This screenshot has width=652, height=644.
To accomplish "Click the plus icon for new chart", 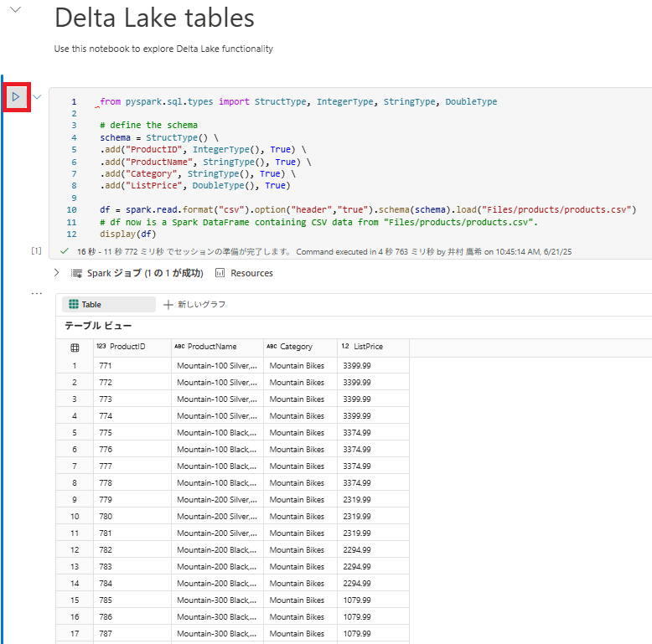I will [168, 305].
